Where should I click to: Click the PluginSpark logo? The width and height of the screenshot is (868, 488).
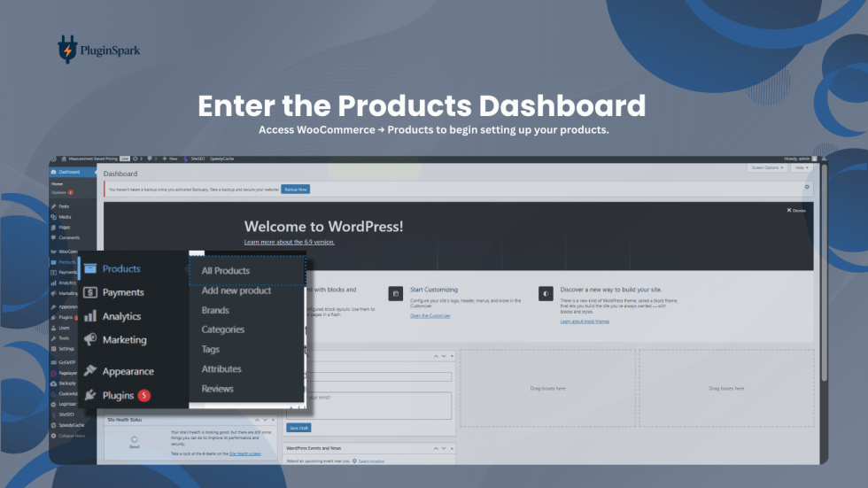pos(98,50)
